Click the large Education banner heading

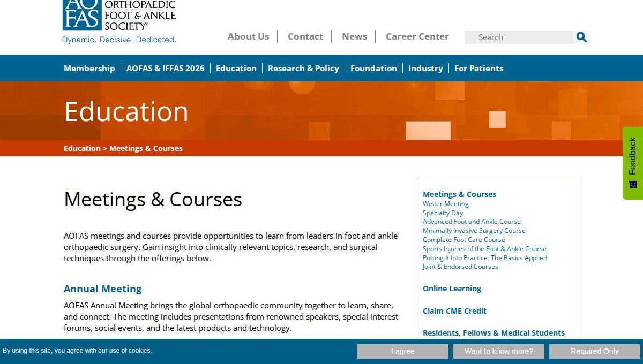pyautogui.click(x=126, y=111)
